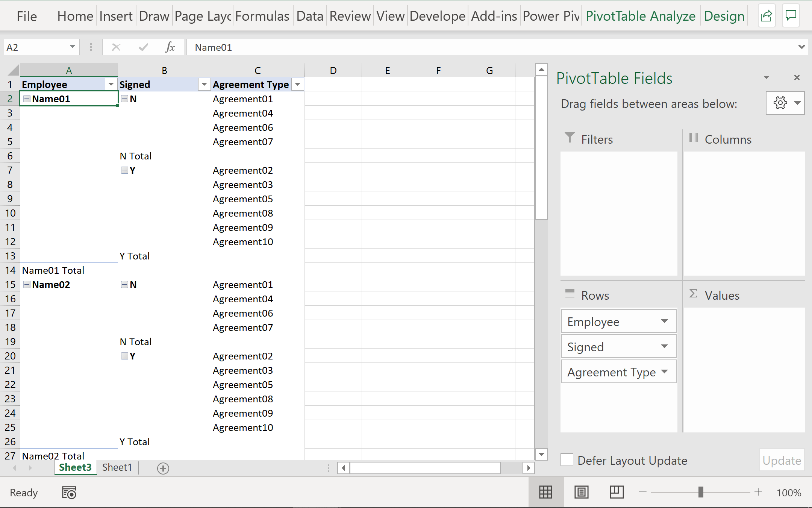Open task pane options arrow beside PivotTable Fields
The image size is (812, 508).
tap(766, 77)
